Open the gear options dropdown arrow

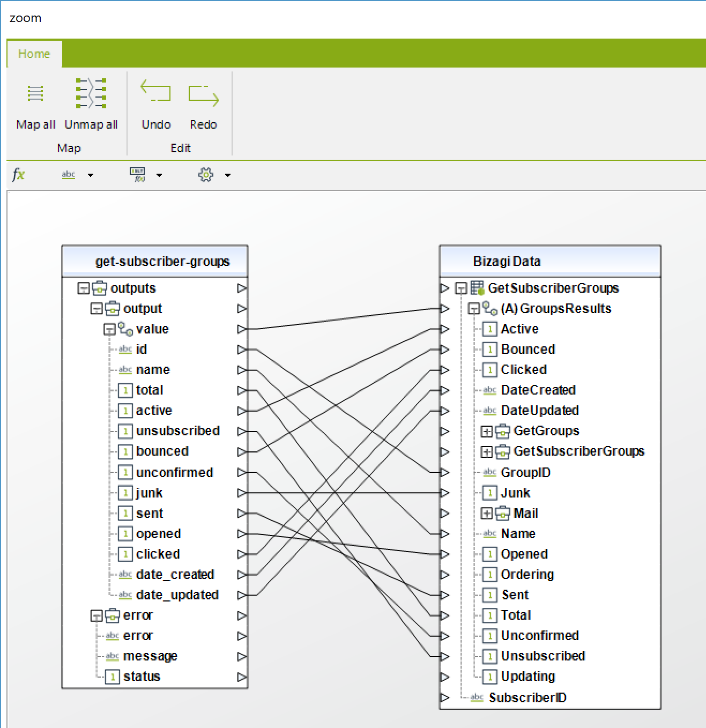[x=228, y=175]
